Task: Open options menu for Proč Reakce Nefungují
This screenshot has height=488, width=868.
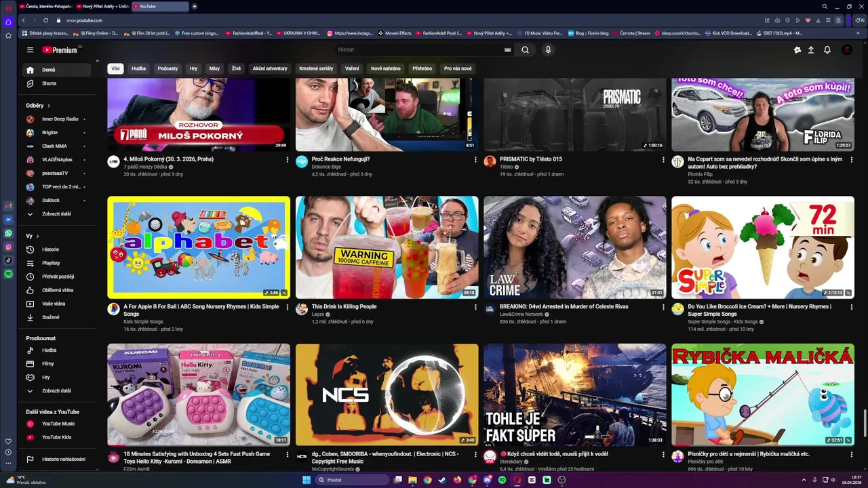Action: [x=475, y=160]
